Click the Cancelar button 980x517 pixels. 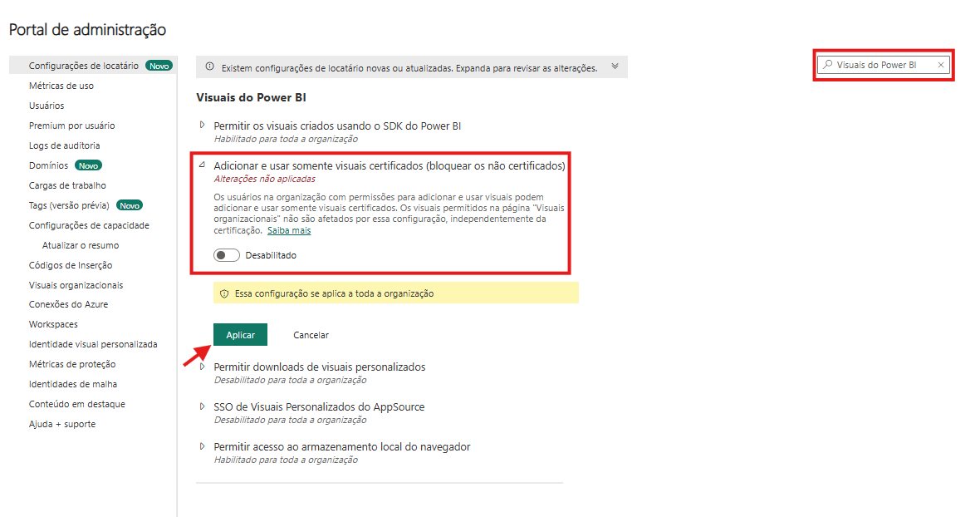(x=311, y=335)
